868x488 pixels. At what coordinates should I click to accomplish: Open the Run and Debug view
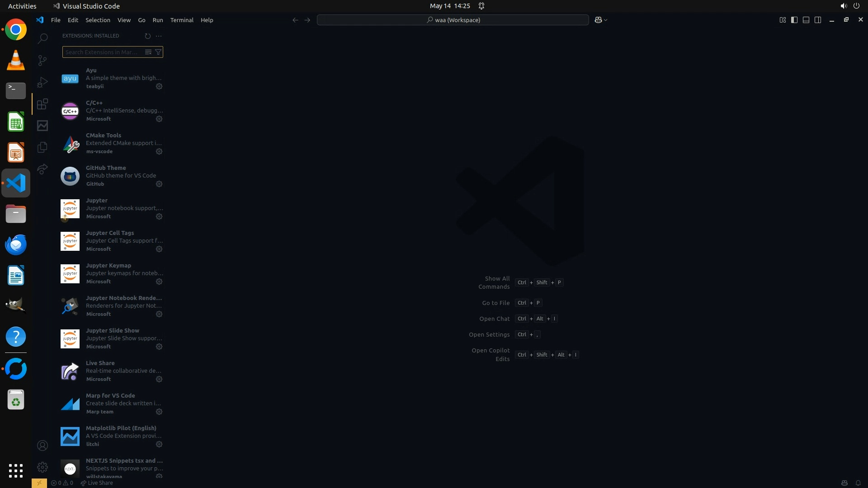pyautogui.click(x=42, y=82)
